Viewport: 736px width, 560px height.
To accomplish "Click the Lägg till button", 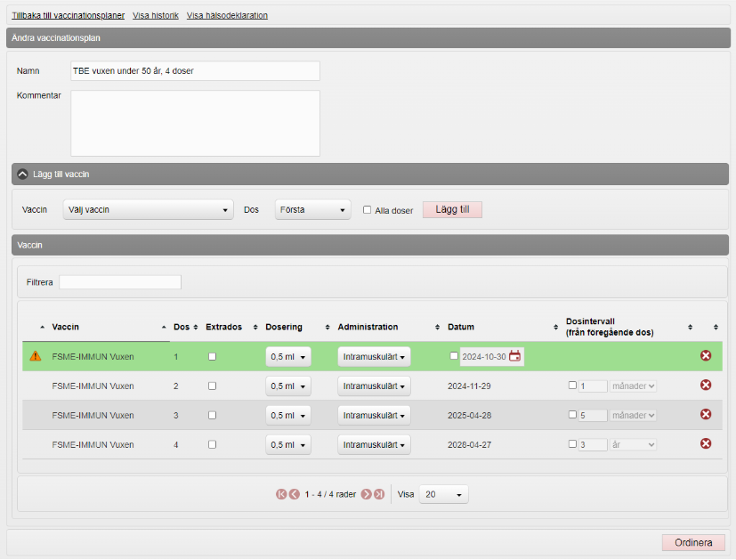I will [452, 209].
